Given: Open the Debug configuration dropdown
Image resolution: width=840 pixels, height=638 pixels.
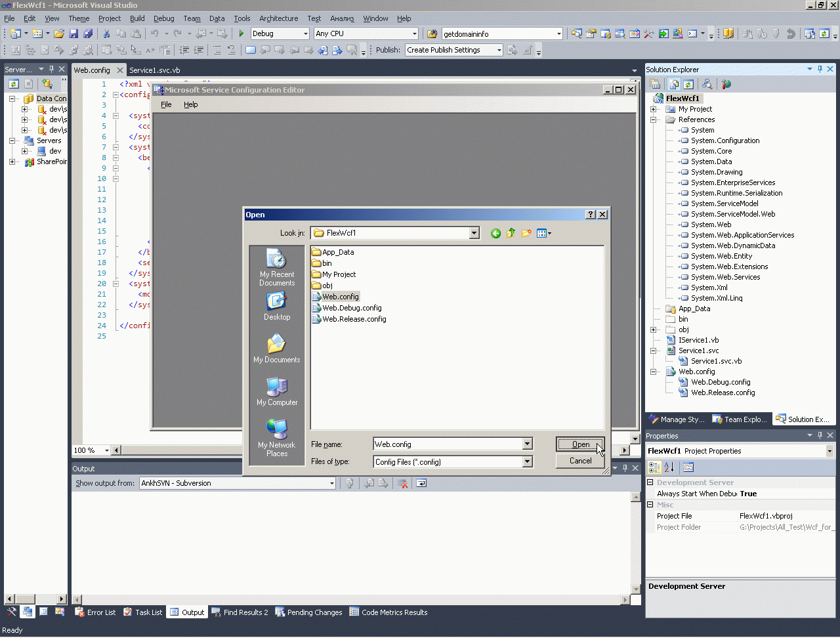Looking at the screenshot, I should click(x=305, y=33).
